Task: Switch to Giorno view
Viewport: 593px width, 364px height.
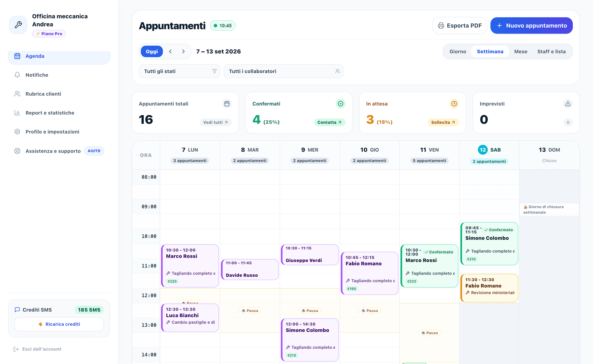Action: (458, 52)
